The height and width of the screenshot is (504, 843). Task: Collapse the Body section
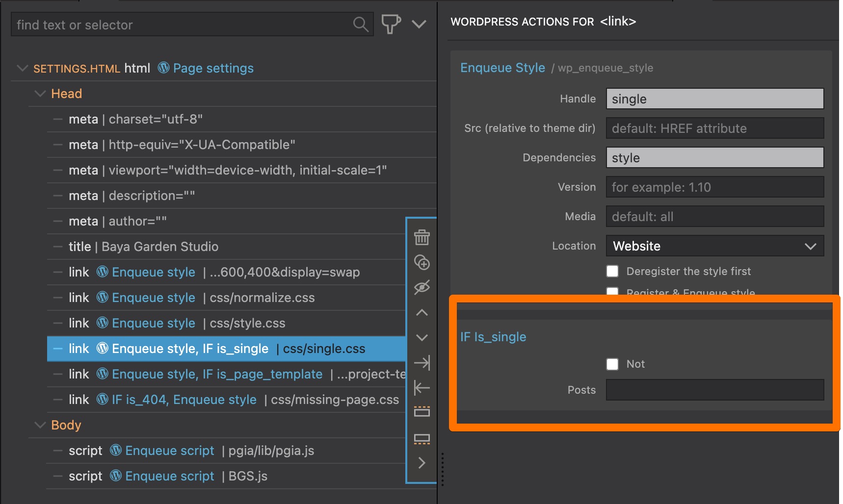[x=40, y=425]
